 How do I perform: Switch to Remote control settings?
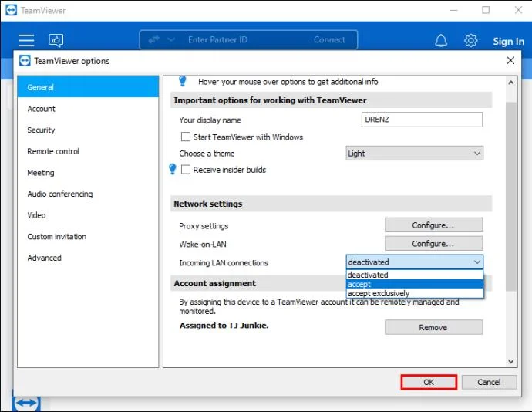pyautogui.click(x=88, y=151)
